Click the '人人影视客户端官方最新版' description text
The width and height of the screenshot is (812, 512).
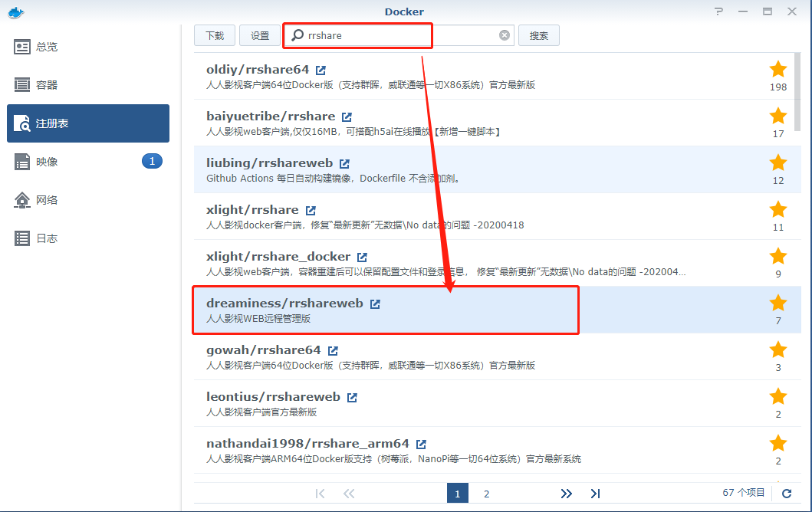[x=261, y=412]
